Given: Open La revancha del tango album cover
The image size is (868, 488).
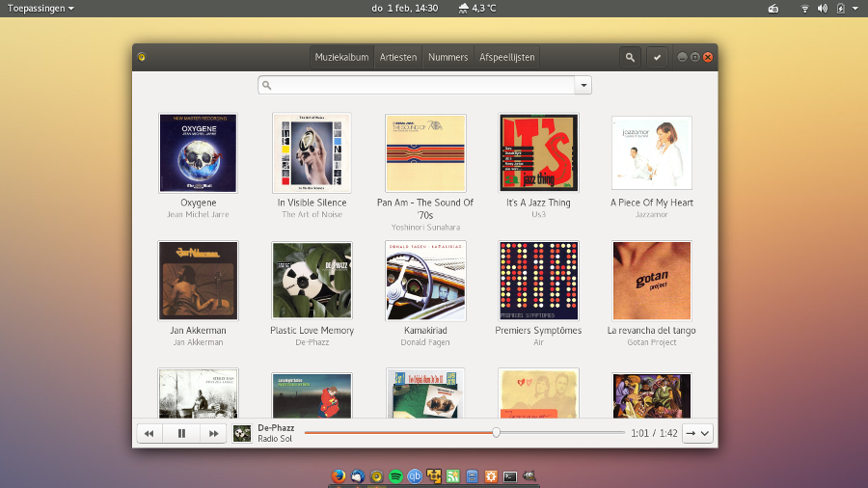Looking at the screenshot, I should point(652,281).
